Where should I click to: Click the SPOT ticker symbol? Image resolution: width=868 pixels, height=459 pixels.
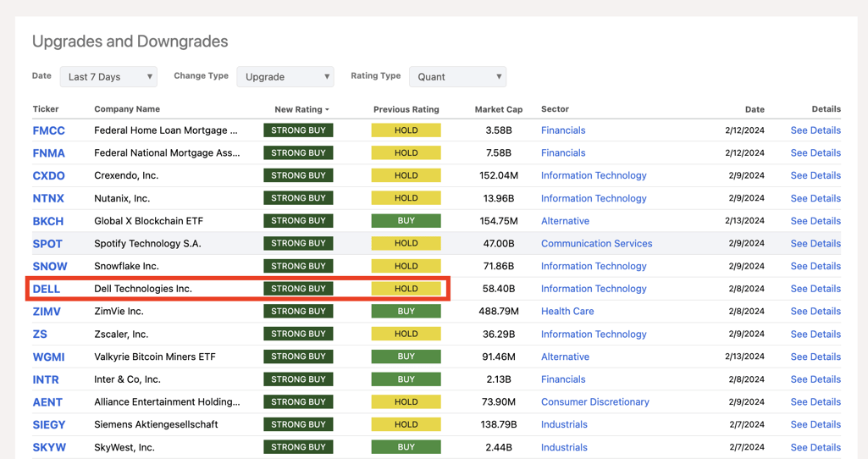47,244
